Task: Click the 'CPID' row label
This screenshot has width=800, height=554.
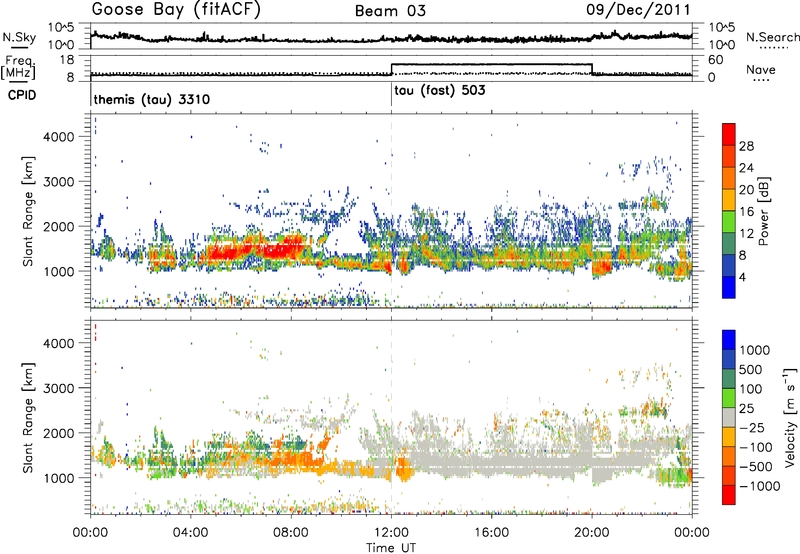Action: tap(22, 95)
